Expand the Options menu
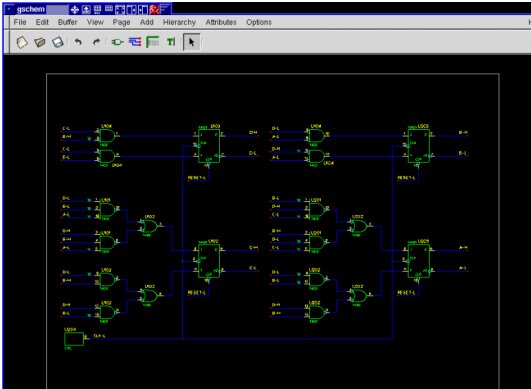531x389 pixels. (259, 22)
